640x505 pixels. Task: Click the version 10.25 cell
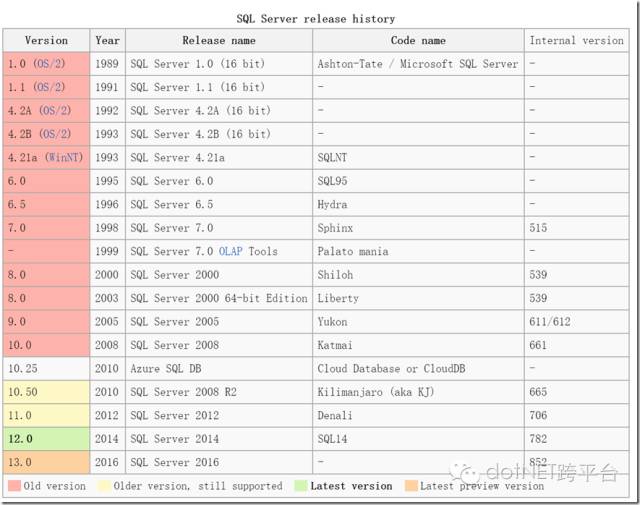click(x=46, y=368)
